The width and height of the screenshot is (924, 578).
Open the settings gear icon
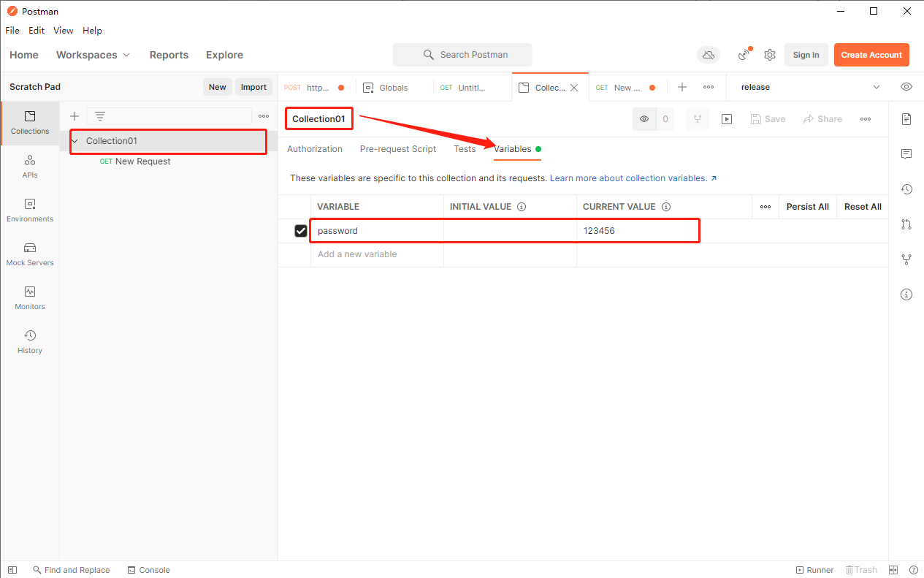[769, 55]
